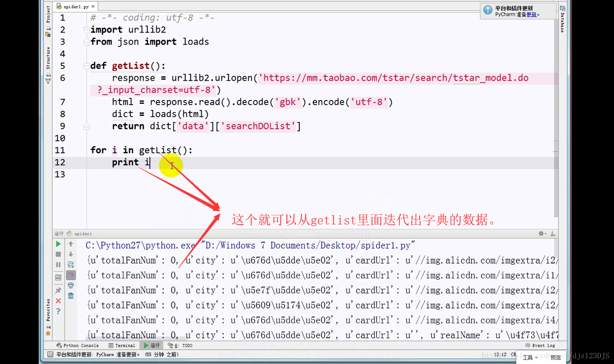Collapse the import fold marker on line 3
Viewport: 614px width, 364px height.
(x=86, y=42)
